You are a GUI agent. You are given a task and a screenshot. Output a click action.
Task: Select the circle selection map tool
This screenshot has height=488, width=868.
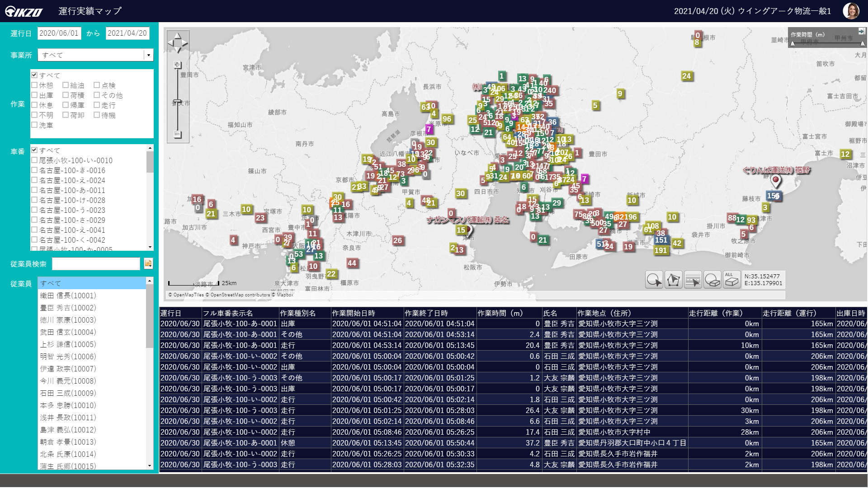(x=654, y=280)
